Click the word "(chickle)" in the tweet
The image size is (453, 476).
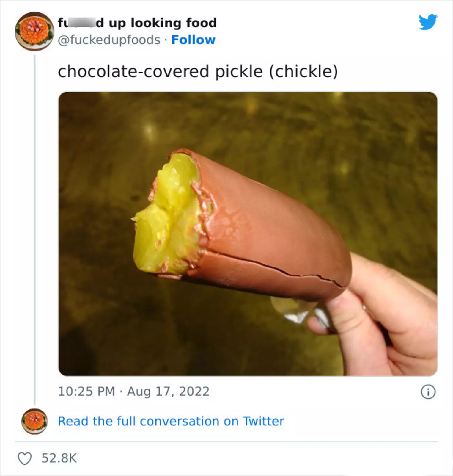tap(303, 72)
